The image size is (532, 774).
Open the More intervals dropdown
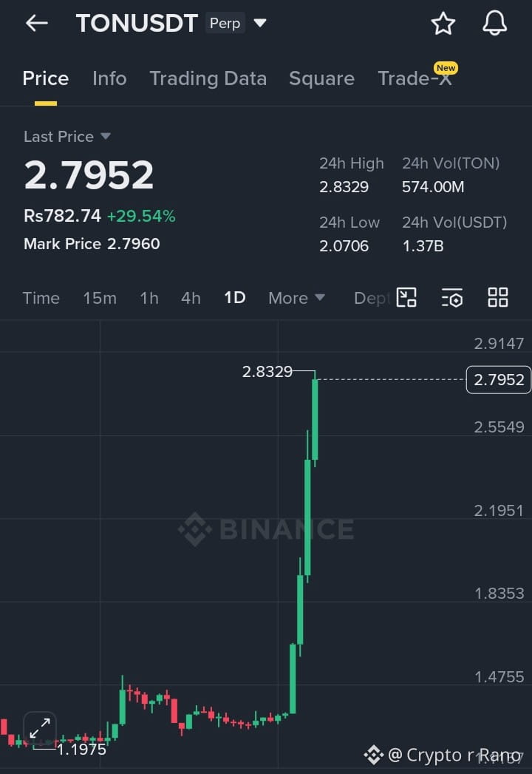[x=296, y=298]
